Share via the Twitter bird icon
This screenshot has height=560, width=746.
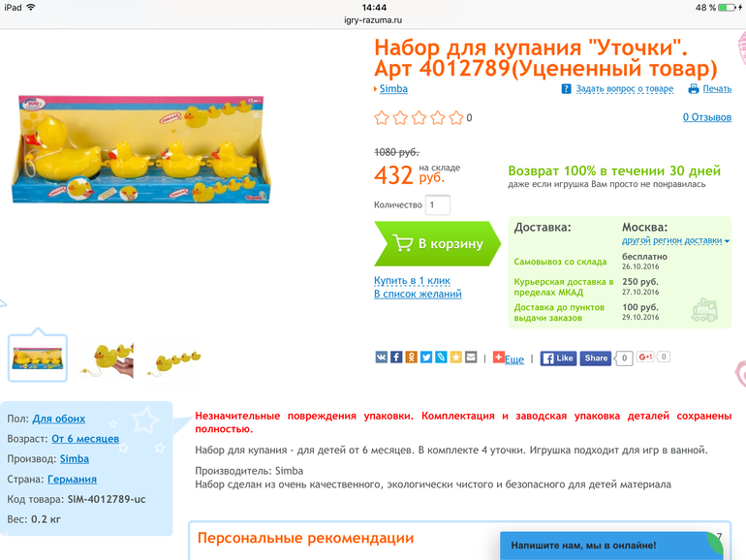[426, 358]
